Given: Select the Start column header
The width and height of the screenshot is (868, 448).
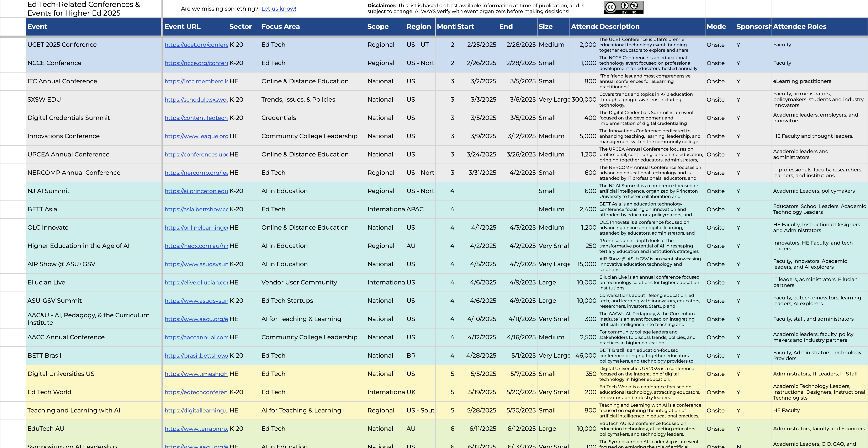Looking at the screenshot, I should (477, 27).
